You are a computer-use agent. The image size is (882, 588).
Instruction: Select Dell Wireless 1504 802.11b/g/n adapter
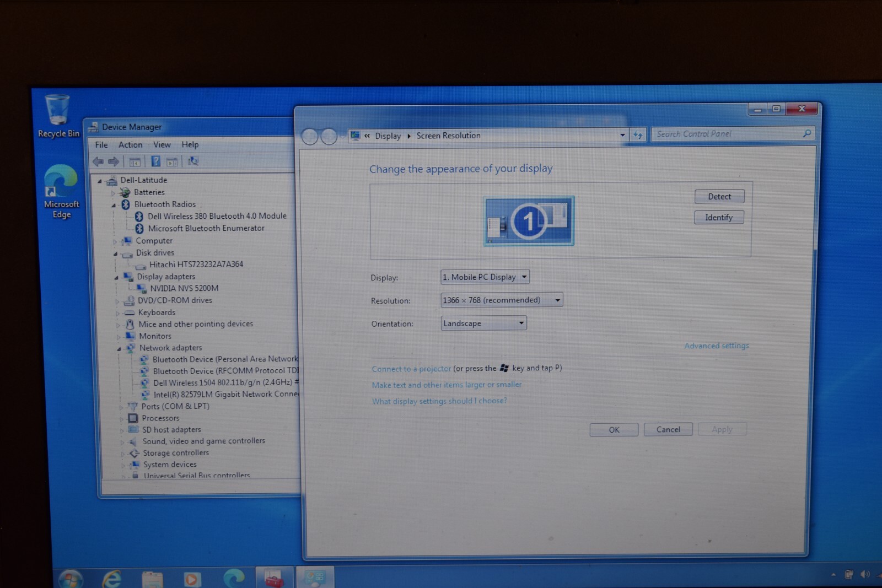pyautogui.click(x=225, y=382)
